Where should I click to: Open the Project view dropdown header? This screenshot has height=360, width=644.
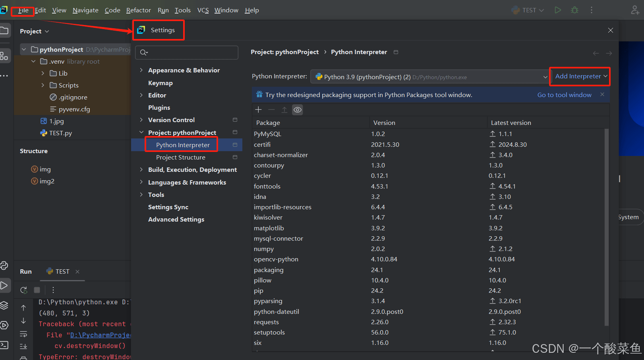pyautogui.click(x=35, y=31)
